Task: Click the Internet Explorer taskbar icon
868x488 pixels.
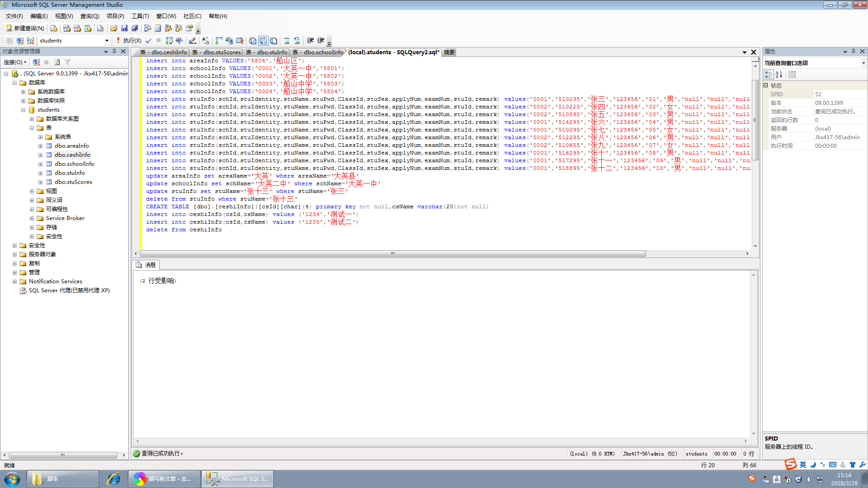Action: (x=113, y=479)
